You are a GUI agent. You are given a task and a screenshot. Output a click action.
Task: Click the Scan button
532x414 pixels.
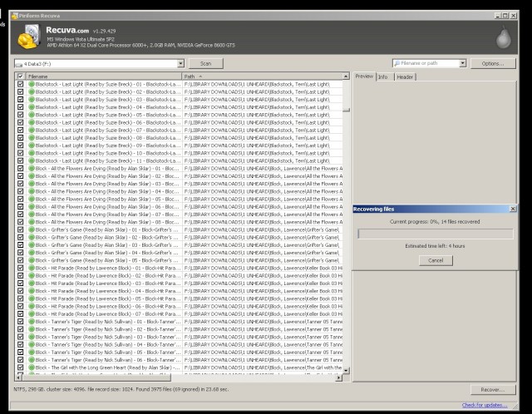tap(205, 63)
